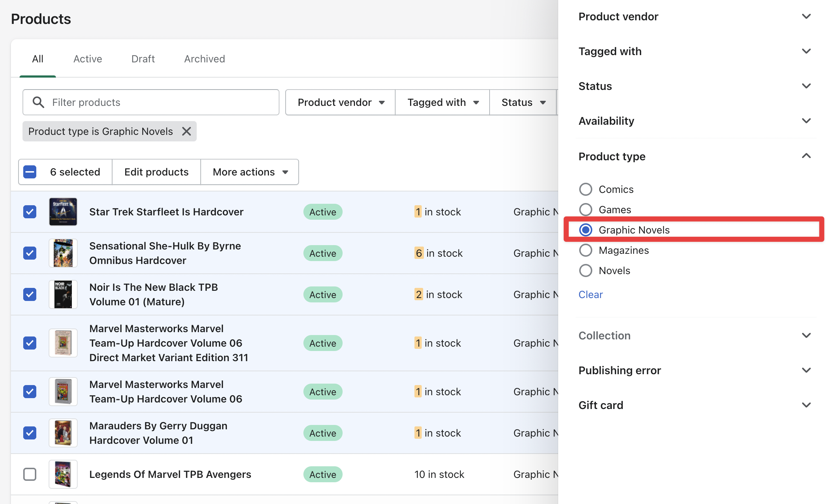Switch to the All tab
Image resolution: width=826 pixels, height=504 pixels.
point(38,59)
